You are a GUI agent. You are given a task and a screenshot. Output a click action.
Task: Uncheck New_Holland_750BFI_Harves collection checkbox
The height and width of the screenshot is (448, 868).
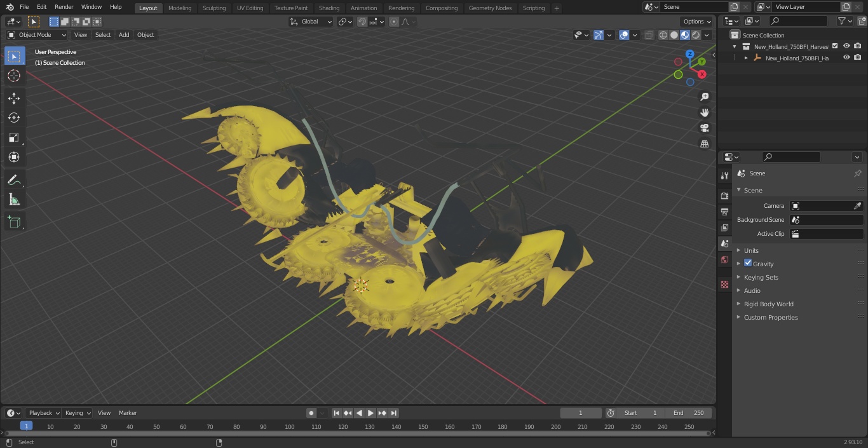click(835, 46)
